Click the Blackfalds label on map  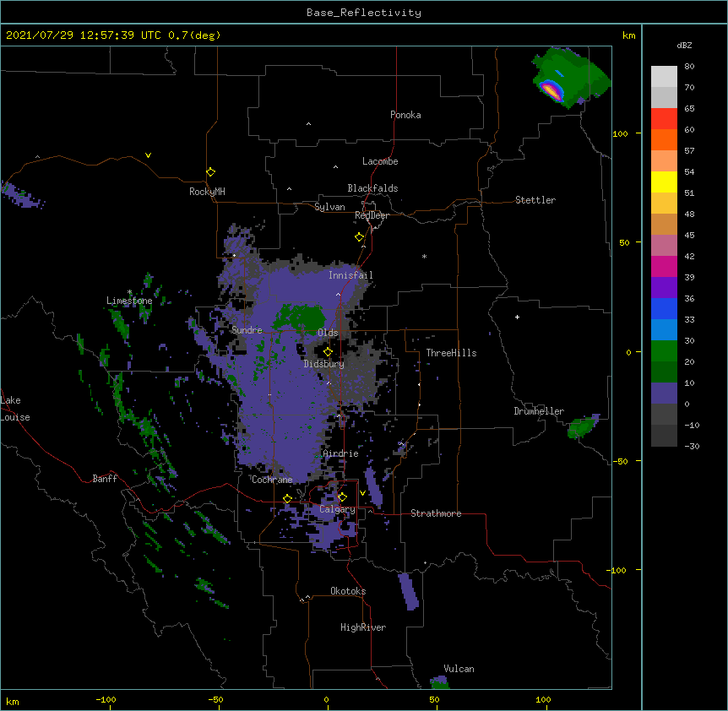pyautogui.click(x=372, y=188)
